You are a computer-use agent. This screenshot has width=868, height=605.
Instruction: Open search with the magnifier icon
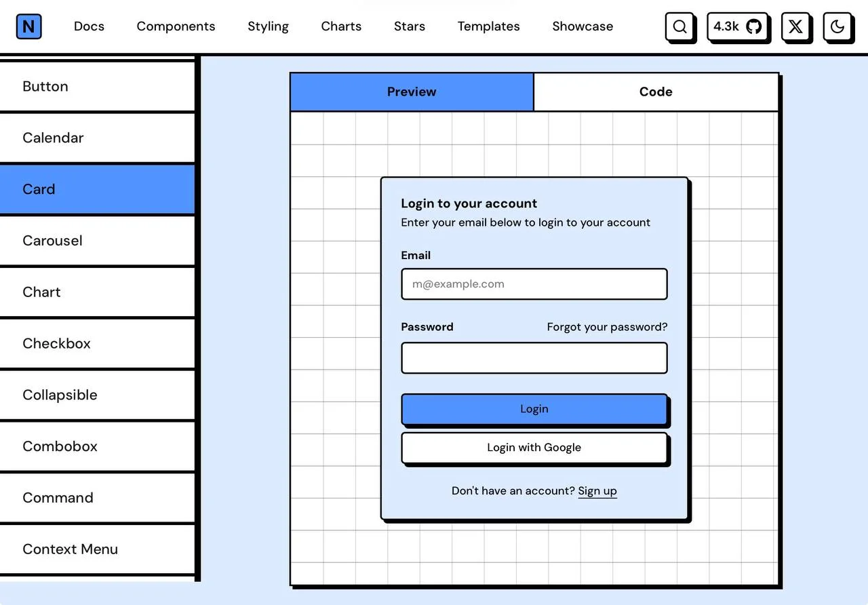click(679, 26)
